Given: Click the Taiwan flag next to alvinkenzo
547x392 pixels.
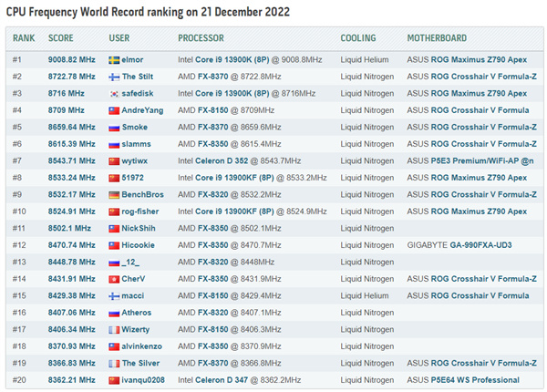Looking at the screenshot, I should pos(114,346).
